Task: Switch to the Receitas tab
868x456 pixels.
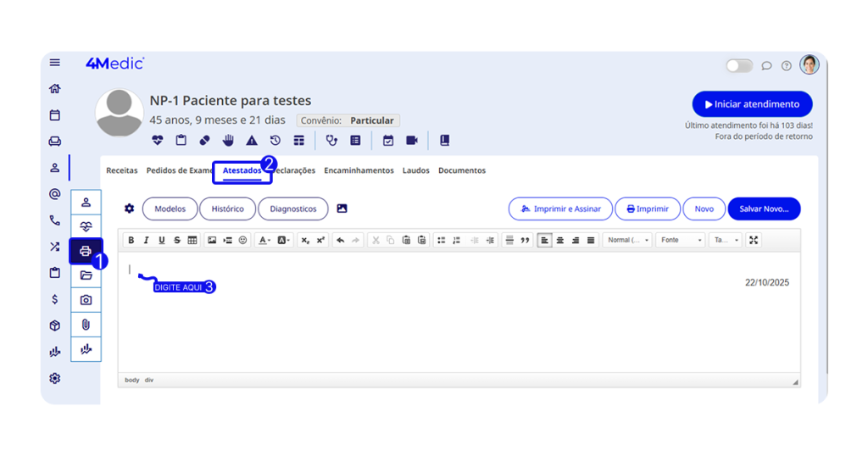Action: (122, 170)
